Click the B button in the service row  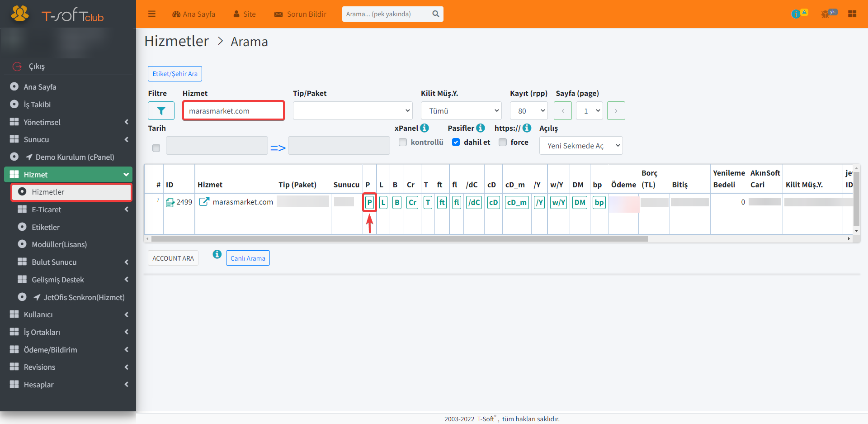pyautogui.click(x=397, y=202)
